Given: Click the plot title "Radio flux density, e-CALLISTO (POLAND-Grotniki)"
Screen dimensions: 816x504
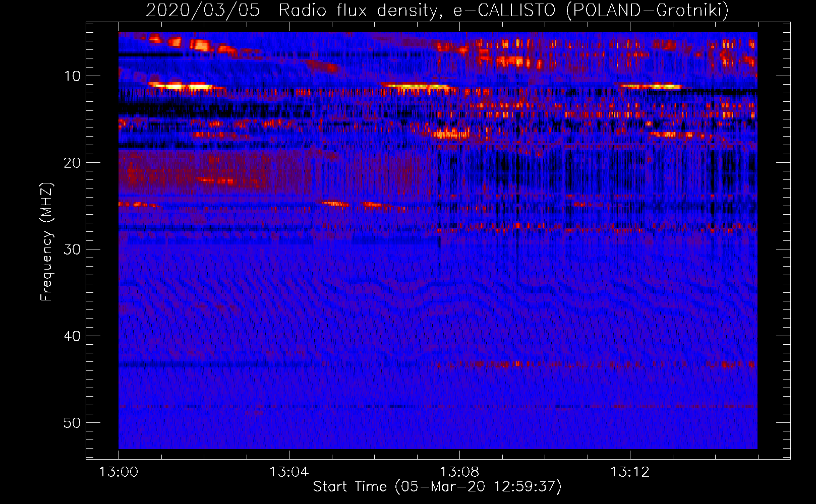Looking at the screenshot, I should 503,10.
